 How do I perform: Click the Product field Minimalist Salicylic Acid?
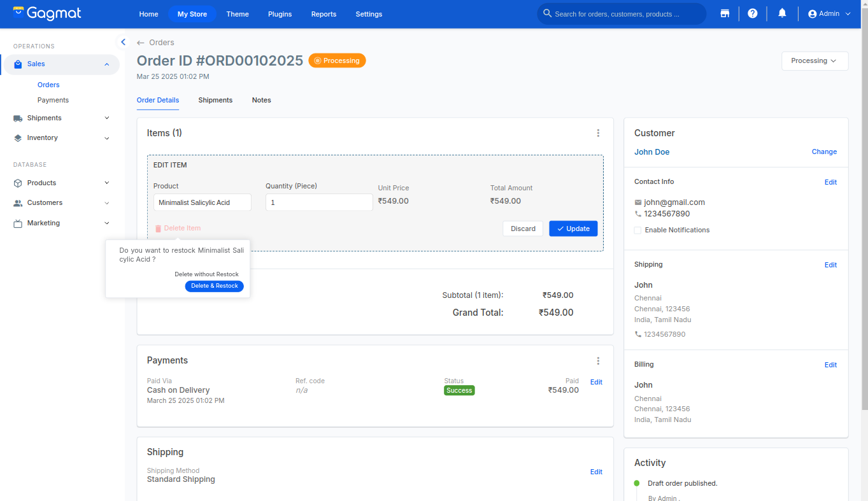click(203, 202)
